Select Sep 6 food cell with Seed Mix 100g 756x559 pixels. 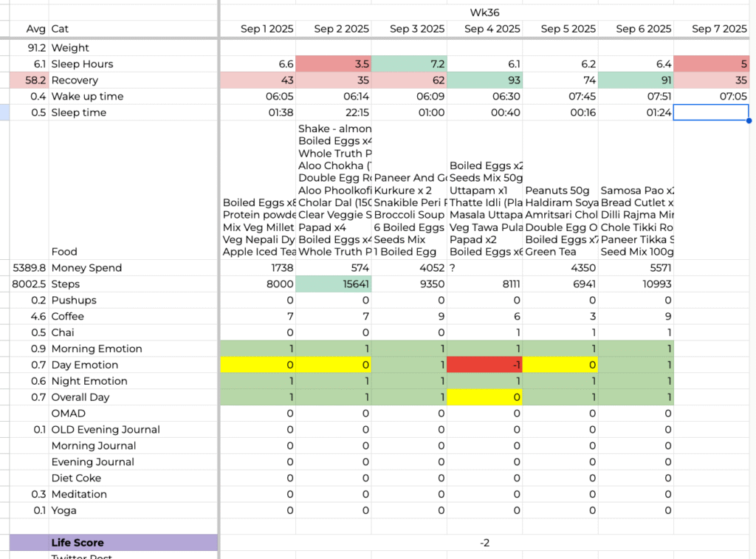pos(636,190)
